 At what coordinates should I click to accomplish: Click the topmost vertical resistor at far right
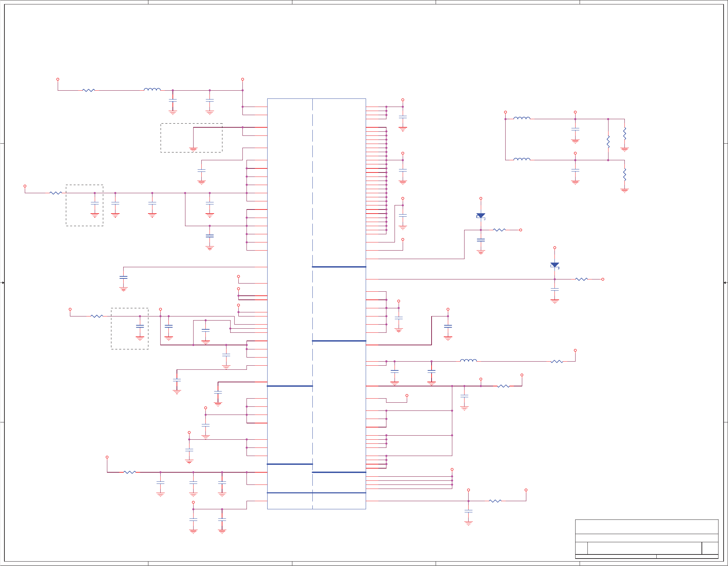point(624,133)
